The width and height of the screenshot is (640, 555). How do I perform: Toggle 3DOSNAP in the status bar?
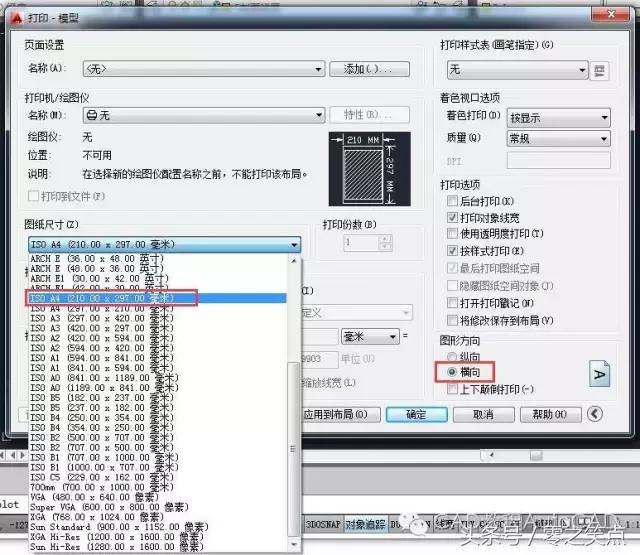(x=323, y=524)
